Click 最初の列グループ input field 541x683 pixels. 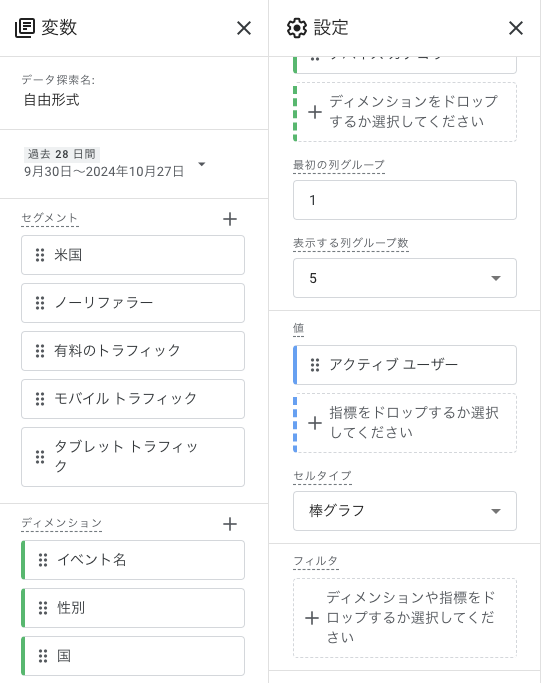[405, 200]
